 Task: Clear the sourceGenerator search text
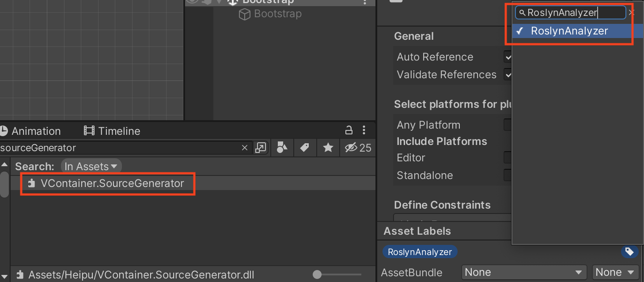[x=245, y=148]
